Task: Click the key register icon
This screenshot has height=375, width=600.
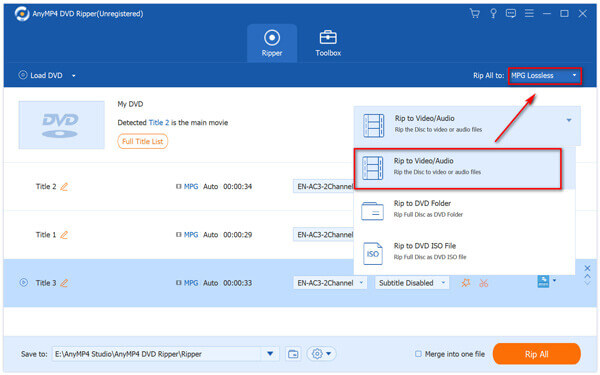Action: coord(493,13)
